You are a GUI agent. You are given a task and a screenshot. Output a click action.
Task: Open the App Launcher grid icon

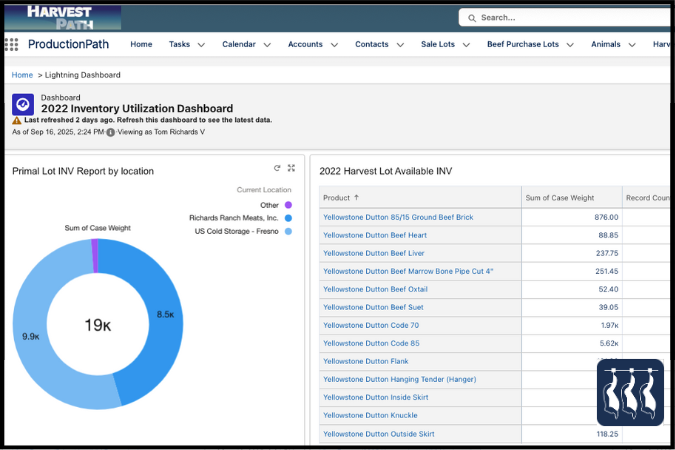[x=11, y=44]
